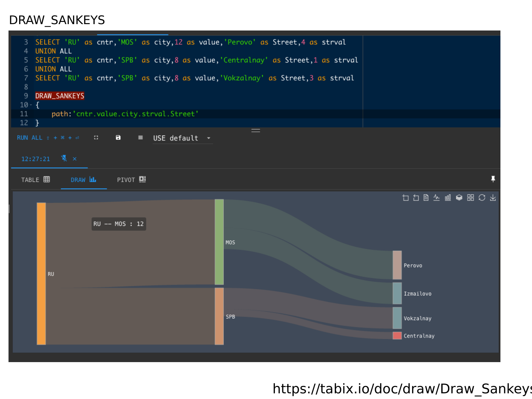
Task: Open the USE default database dropdown
Action: (183, 138)
